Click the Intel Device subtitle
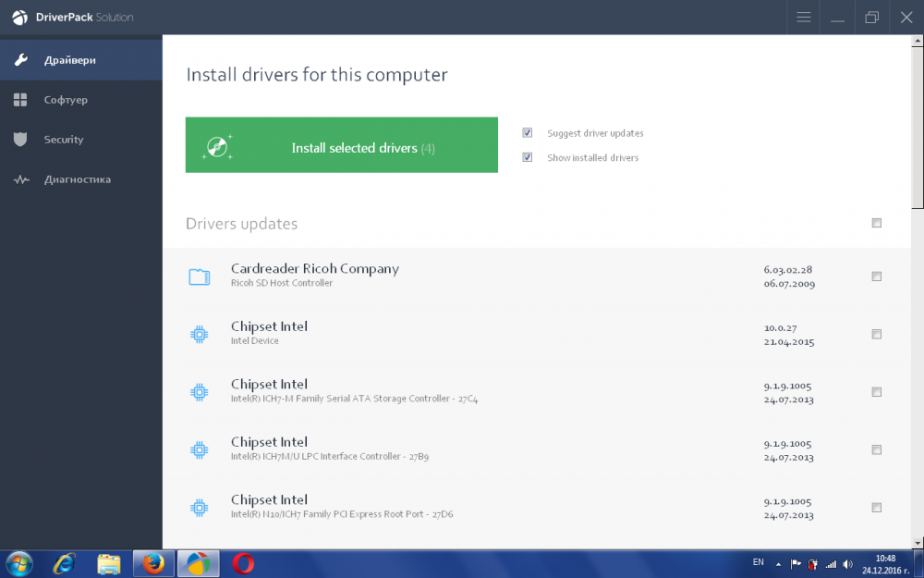924x578 pixels. click(x=255, y=341)
